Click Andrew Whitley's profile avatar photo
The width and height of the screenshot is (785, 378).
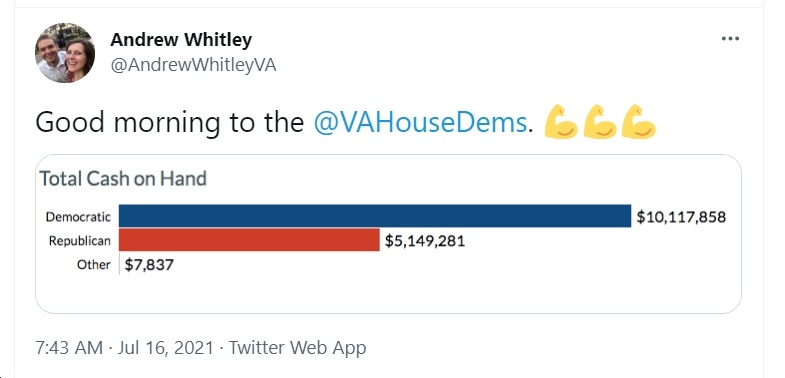(65, 53)
